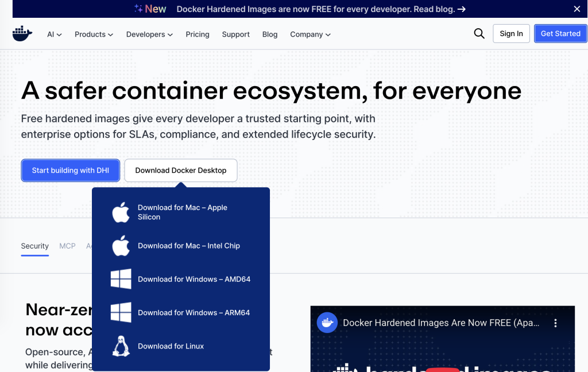The image size is (588, 372).
Task: Click the arrow after Read blog
Action: coord(461,9)
